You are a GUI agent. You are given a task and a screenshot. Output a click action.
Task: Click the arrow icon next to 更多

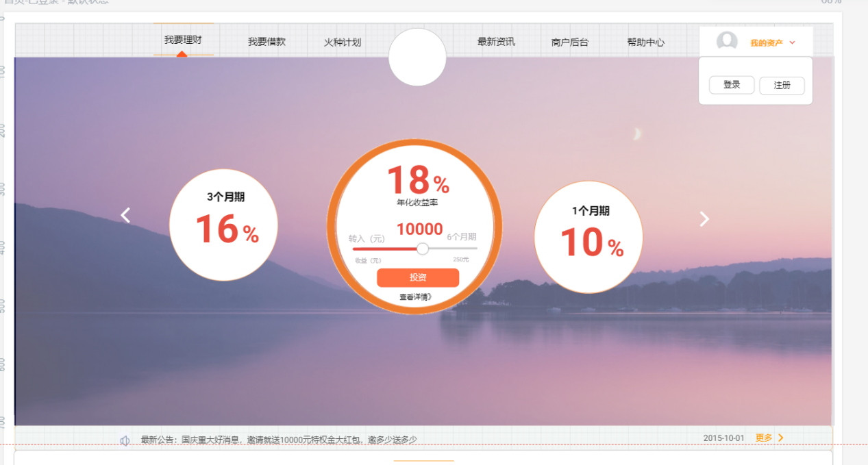[x=781, y=438]
